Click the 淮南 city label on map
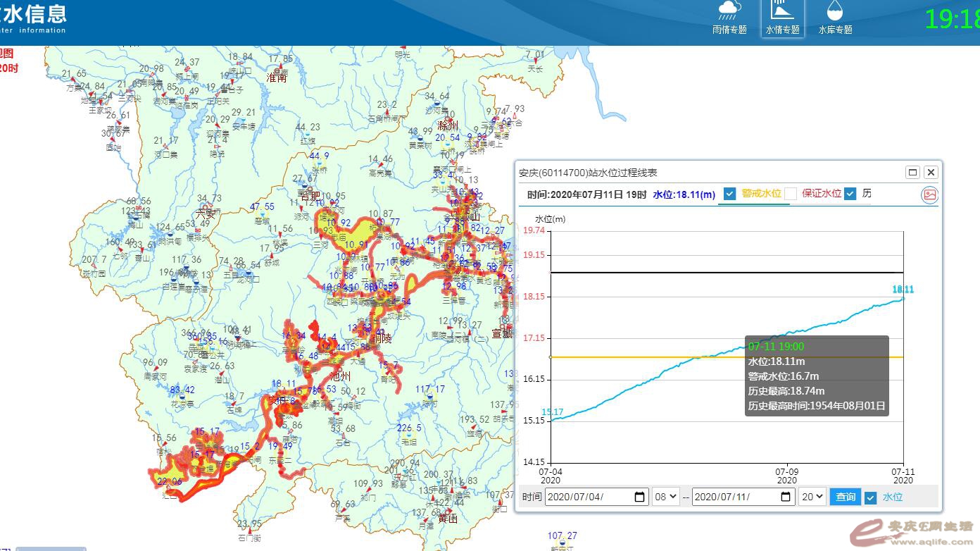The height and width of the screenshot is (551, 980). click(277, 78)
